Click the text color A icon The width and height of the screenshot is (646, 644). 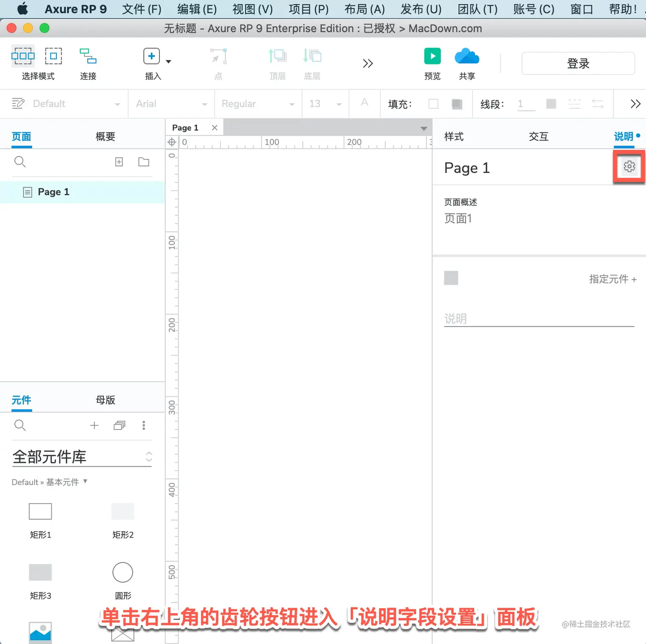coord(364,102)
